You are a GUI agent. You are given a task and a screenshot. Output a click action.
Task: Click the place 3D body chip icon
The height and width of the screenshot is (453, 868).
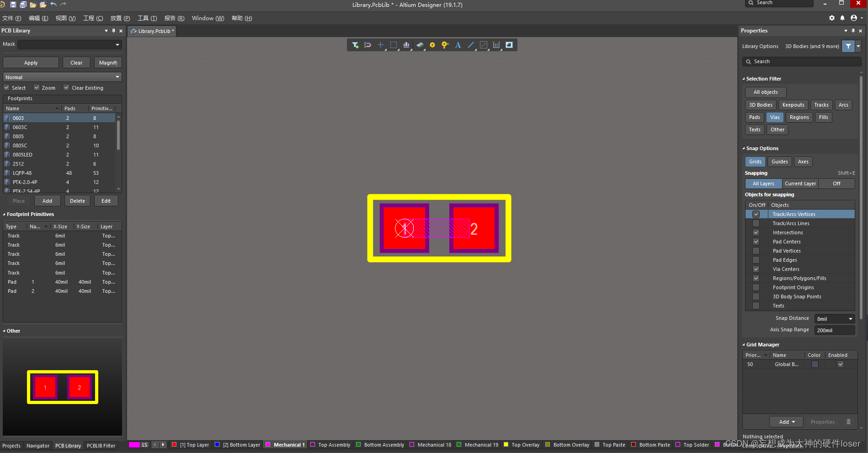pos(420,45)
